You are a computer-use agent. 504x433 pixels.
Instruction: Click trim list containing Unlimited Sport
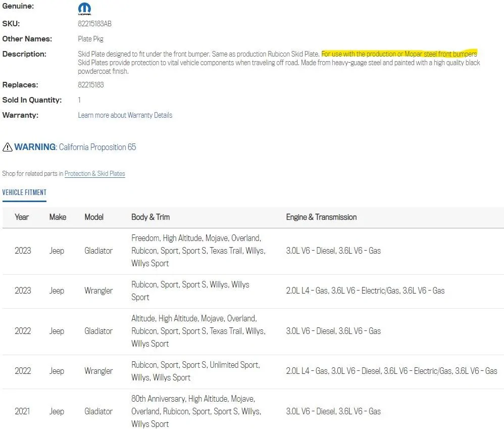pyautogui.click(x=196, y=371)
